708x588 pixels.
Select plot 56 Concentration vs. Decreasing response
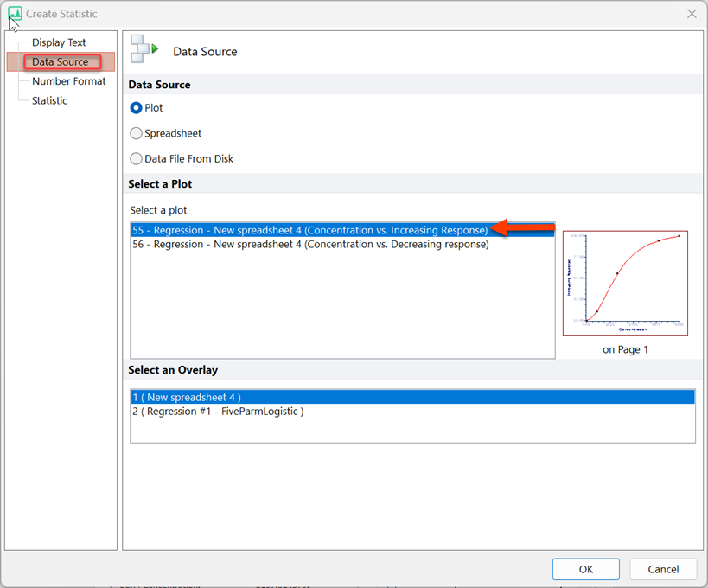click(x=309, y=245)
